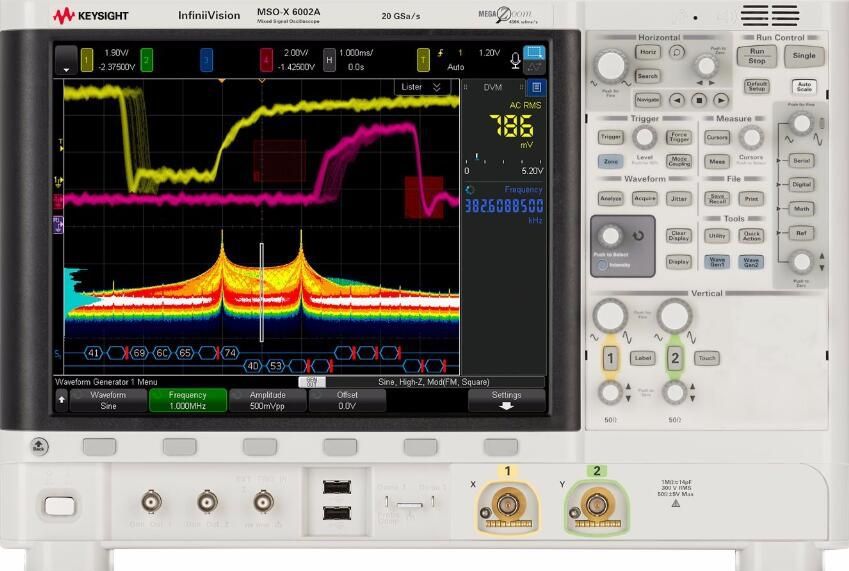Click the zoom magnifier button

click(677, 52)
